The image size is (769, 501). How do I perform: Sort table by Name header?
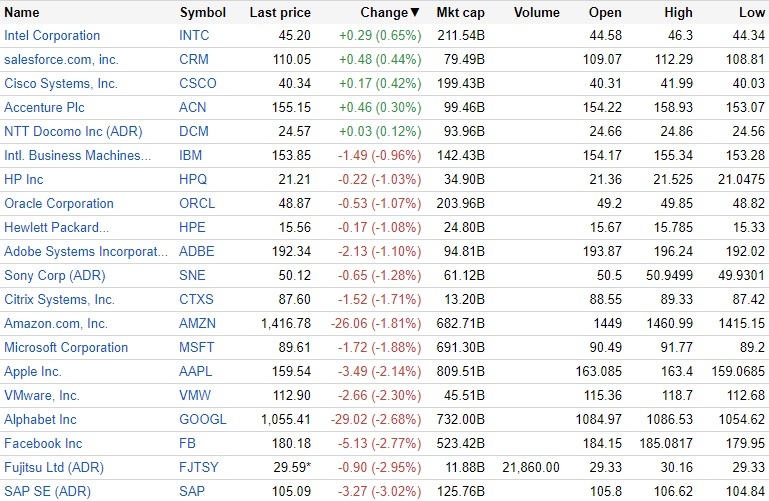click(22, 13)
